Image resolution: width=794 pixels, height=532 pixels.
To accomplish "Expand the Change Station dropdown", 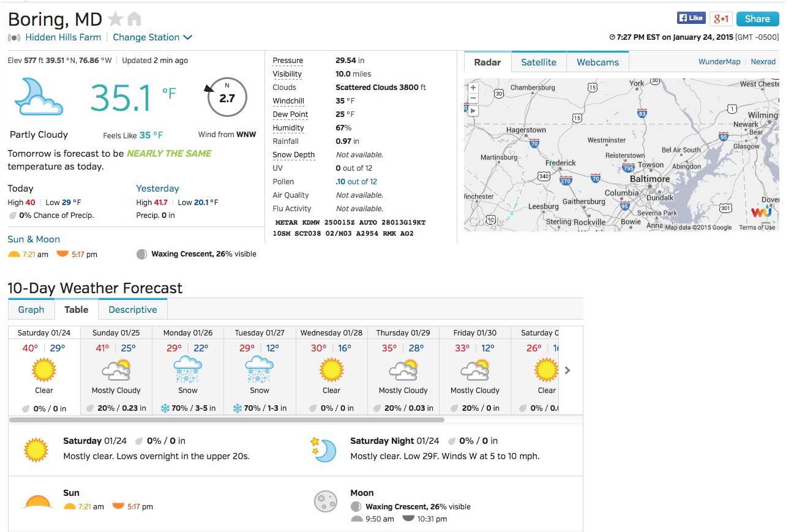I will click(152, 37).
